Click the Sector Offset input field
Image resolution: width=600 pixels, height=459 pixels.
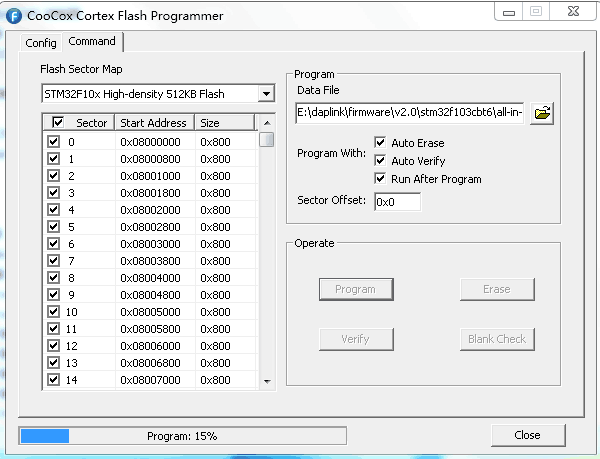point(397,202)
